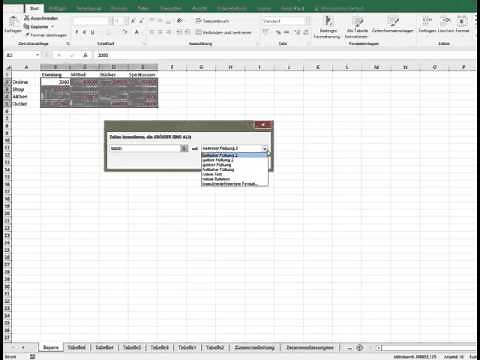
Task: Click the select-all corner of the grid
Action: point(9,67)
